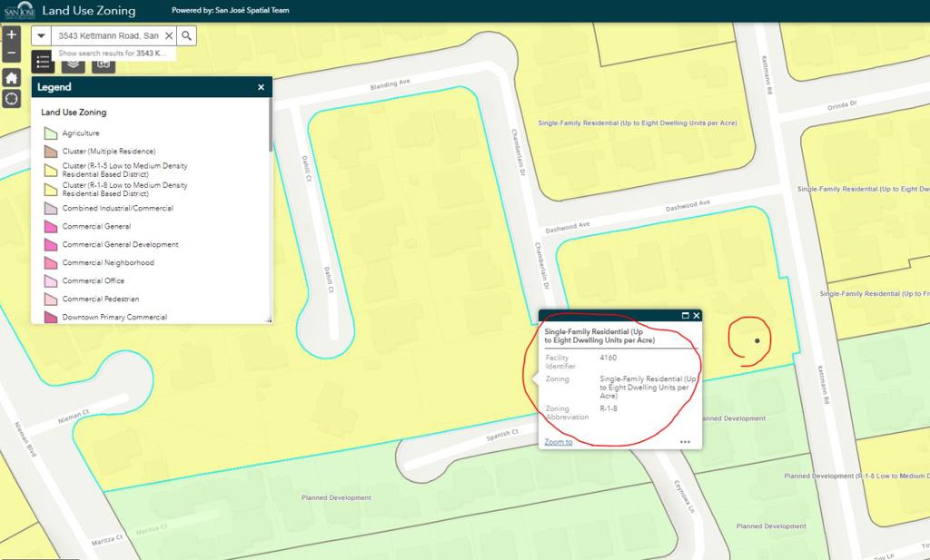
Task: Close the zoning info popup
Action: (697, 316)
